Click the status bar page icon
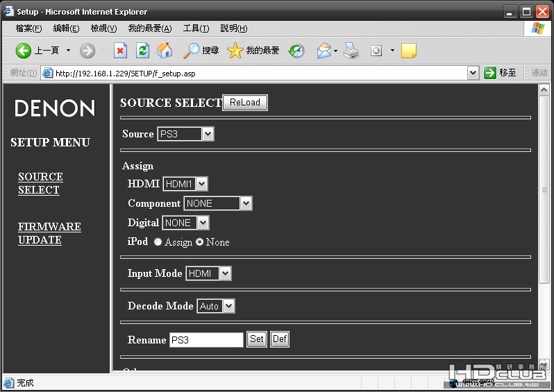Image resolution: width=554 pixels, height=392 pixels. coord(8,382)
